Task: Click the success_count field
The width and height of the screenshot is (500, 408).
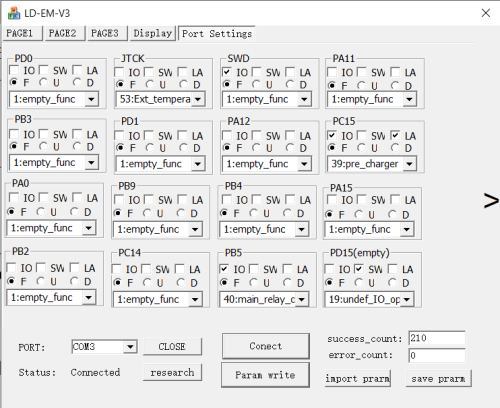Action: click(437, 338)
